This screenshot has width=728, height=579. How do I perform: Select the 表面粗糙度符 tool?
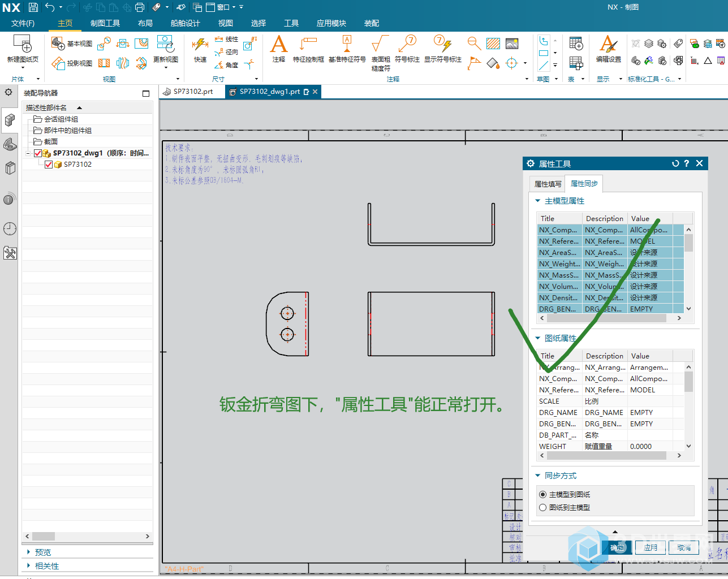(x=381, y=53)
